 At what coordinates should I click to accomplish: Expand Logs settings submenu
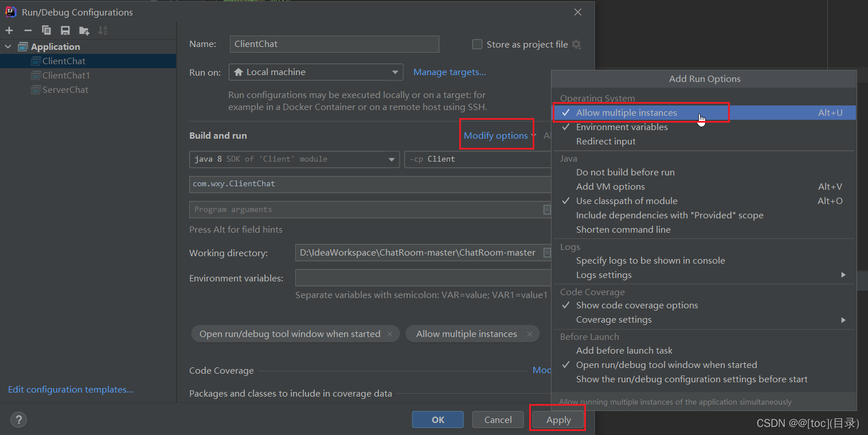tap(704, 275)
